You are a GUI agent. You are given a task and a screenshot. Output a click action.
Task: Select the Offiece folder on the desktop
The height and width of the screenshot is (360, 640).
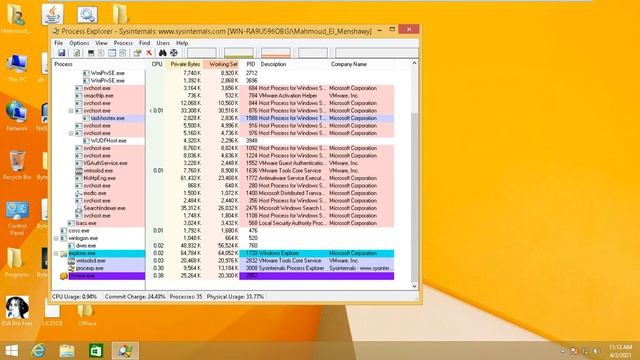(x=87, y=313)
